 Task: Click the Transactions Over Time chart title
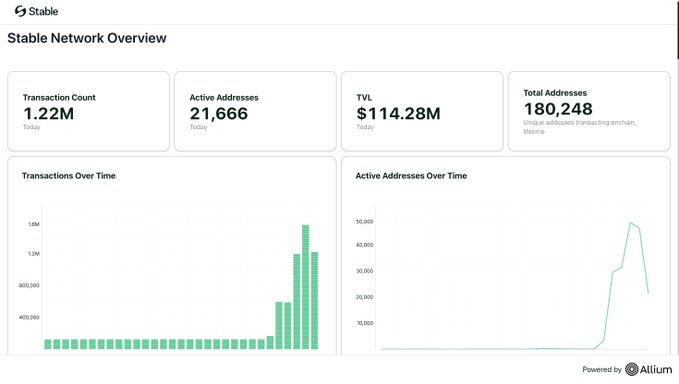[x=69, y=176]
